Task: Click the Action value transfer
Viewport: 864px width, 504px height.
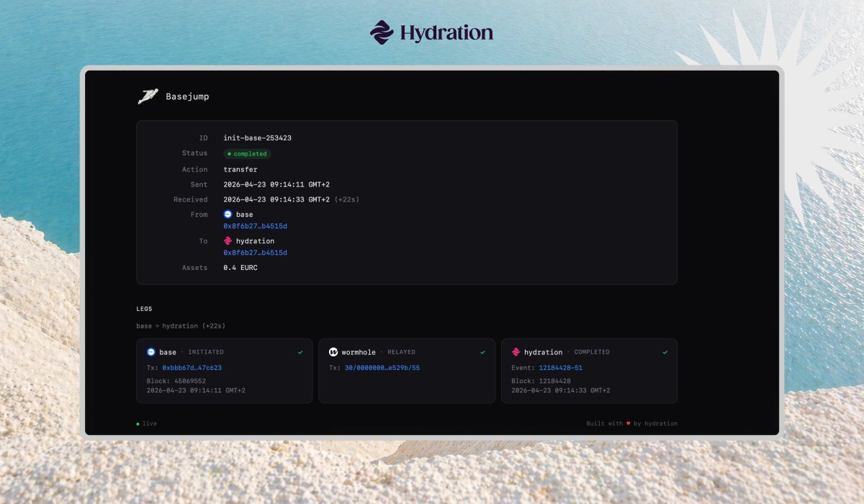Action: 240,169
